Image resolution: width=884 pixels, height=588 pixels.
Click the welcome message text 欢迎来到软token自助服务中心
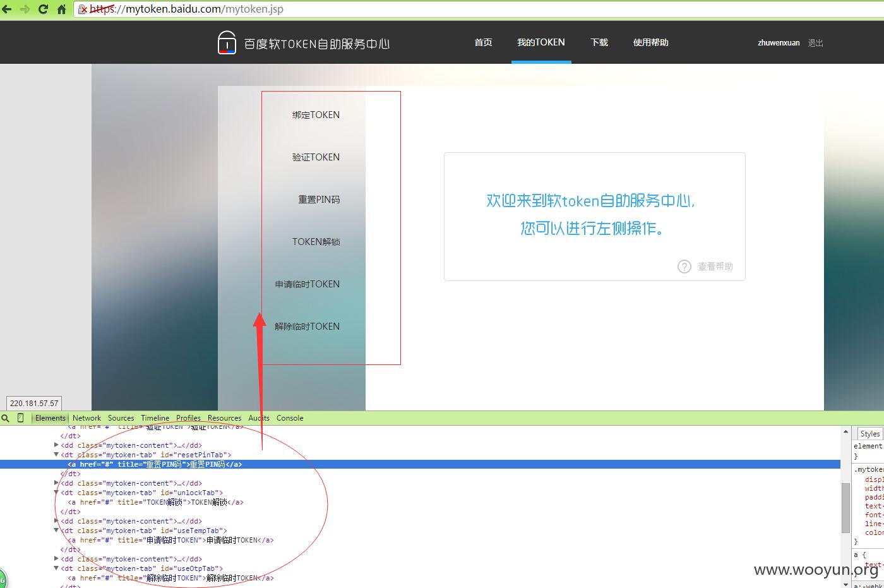click(x=590, y=201)
